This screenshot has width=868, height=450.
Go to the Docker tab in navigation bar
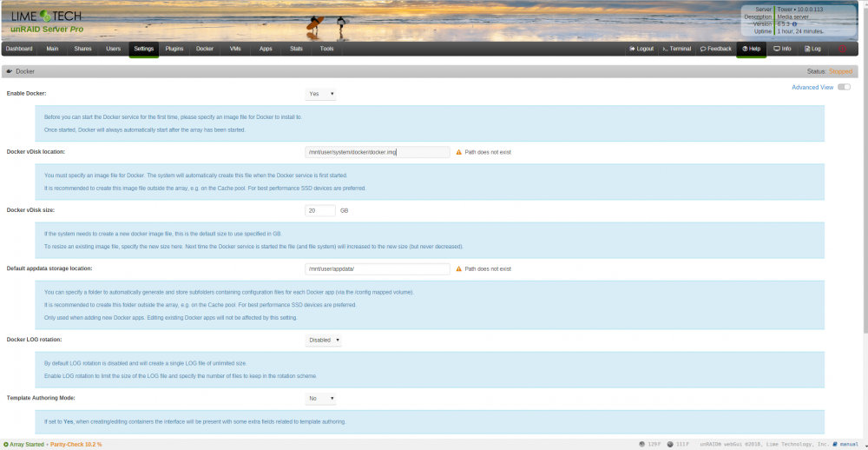(x=205, y=49)
